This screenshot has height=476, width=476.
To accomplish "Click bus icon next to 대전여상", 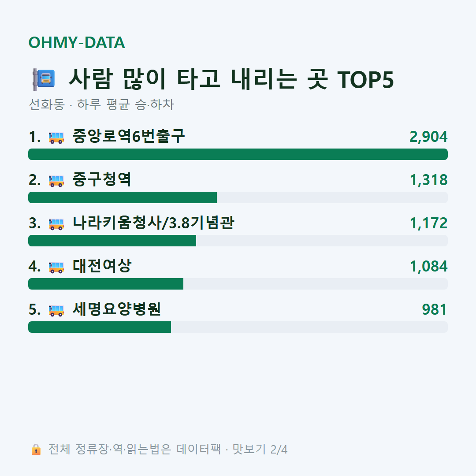I will (x=56, y=267).
